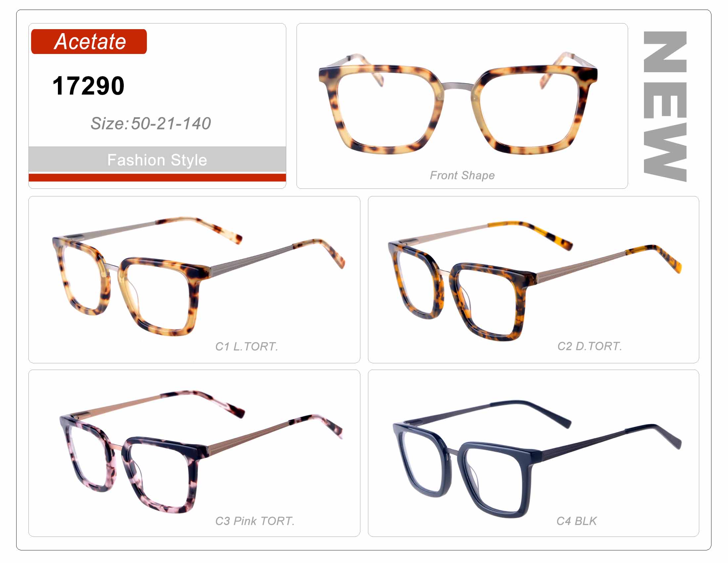Click the red Acetate label
The width and height of the screenshot is (728, 563).
click(89, 41)
